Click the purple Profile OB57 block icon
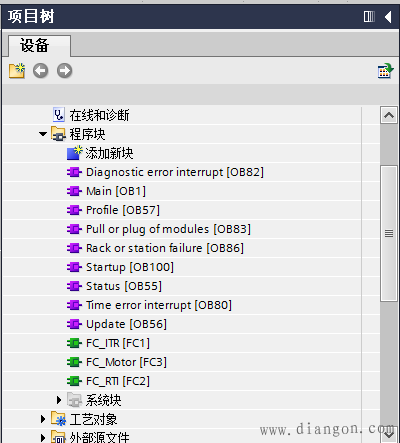This screenshot has width=400, height=443. pos(74,210)
